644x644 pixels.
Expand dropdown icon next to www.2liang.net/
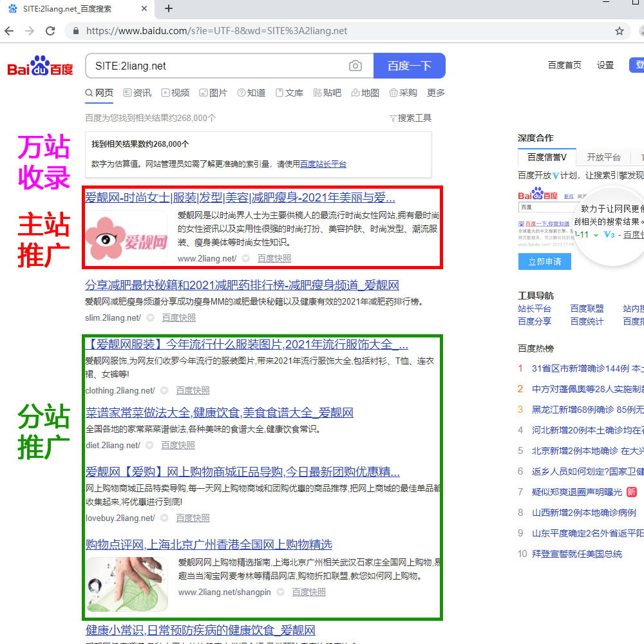245,258
